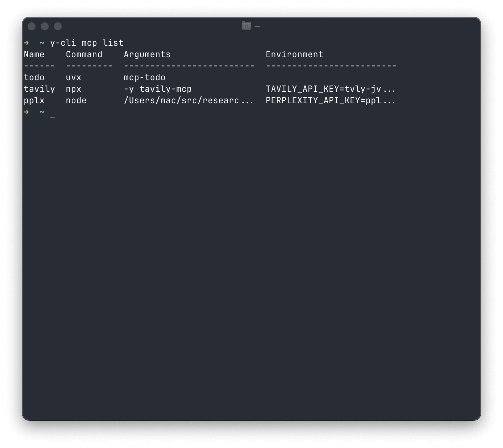Viewport: 503px width, 448px height.
Task: Select the tavily server row
Action: tap(39, 89)
